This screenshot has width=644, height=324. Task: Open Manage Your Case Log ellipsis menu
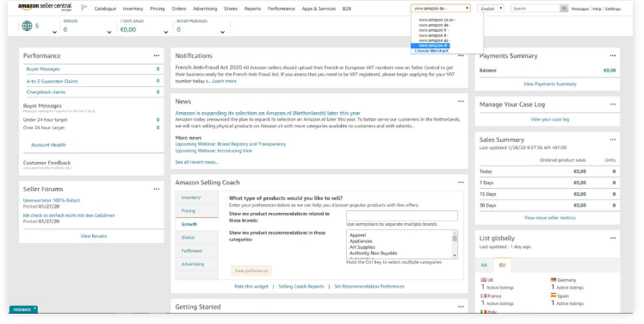click(x=613, y=104)
